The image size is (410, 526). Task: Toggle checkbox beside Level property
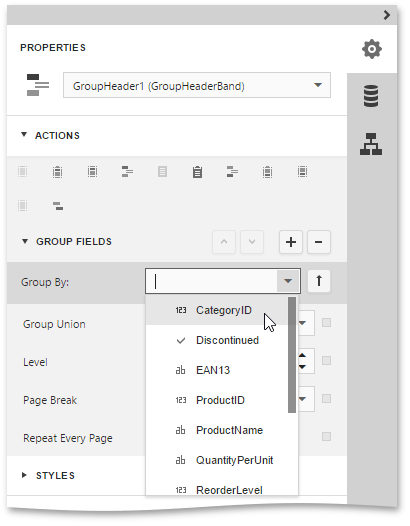326,361
